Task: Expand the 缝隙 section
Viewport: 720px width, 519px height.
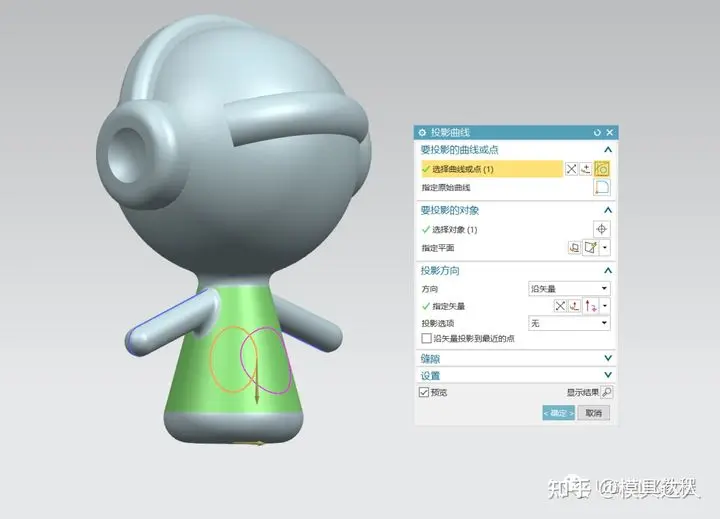Action: click(608, 358)
